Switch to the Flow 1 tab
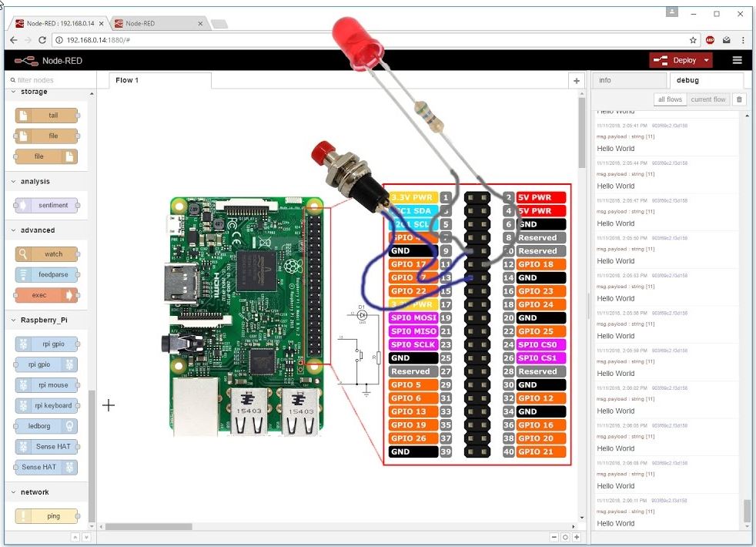756x547 pixels. [x=159, y=81]
